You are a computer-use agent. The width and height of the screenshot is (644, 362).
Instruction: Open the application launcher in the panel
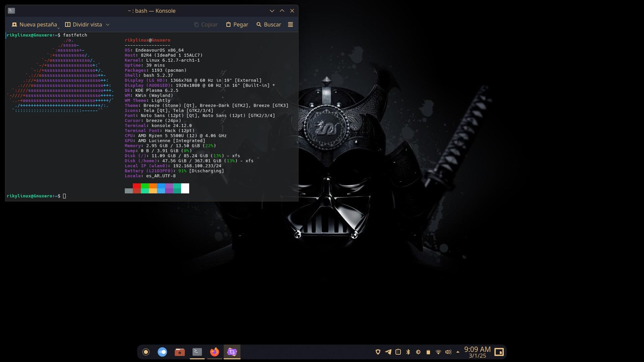click(x=146, y=352)
